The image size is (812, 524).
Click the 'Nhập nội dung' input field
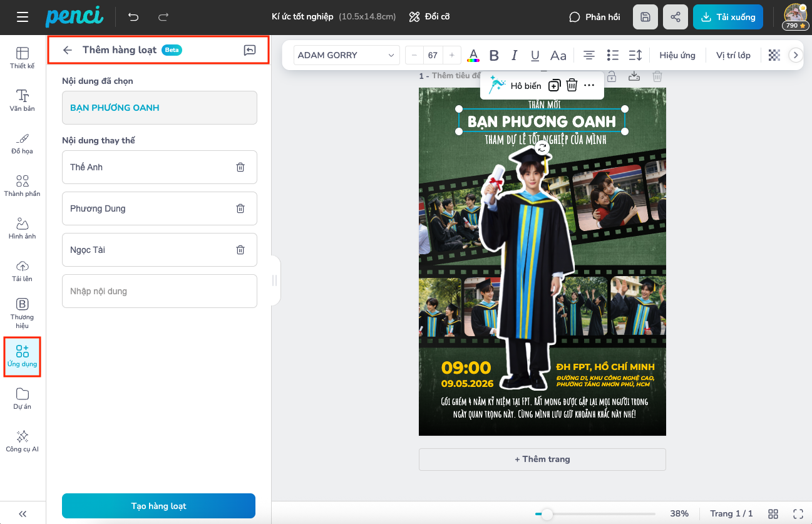159,291
